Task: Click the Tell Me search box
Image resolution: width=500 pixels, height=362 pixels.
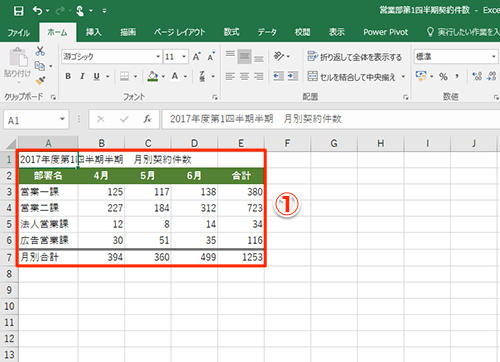Action: pyautogui.click(x=463, y=32)
